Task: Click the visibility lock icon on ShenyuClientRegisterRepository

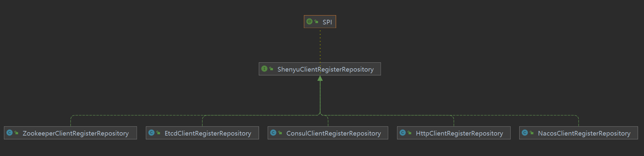Action: tap(271, 69)
